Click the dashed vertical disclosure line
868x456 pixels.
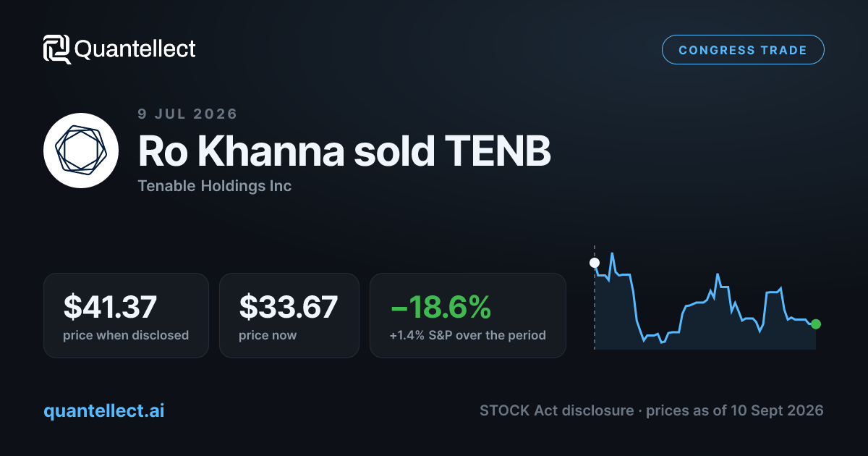(x=595, y=298)
